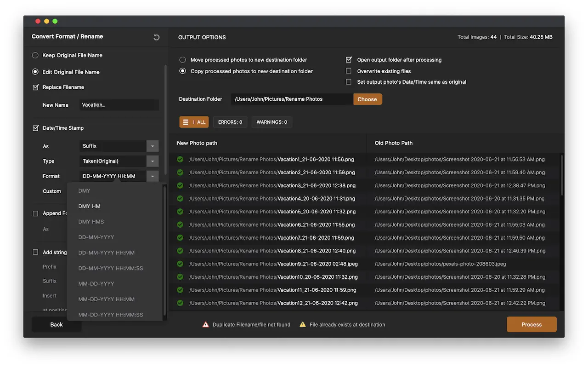Click the New Name text field
Viewport: 588px width, 368px height.
click(x=119, y=105)
